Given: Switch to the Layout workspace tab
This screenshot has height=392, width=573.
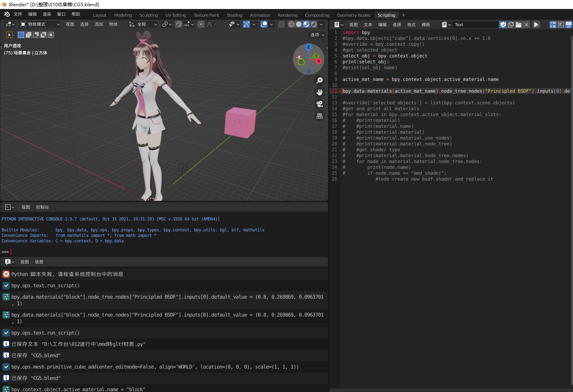Looking at the screenshot, I should [100, 15].
